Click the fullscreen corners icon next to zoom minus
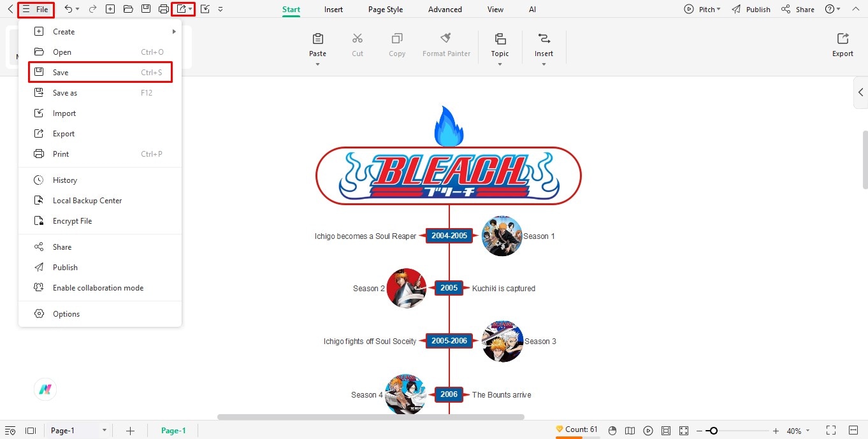The width and height of the screenshot is (868, 439). [x=684, y=431]
